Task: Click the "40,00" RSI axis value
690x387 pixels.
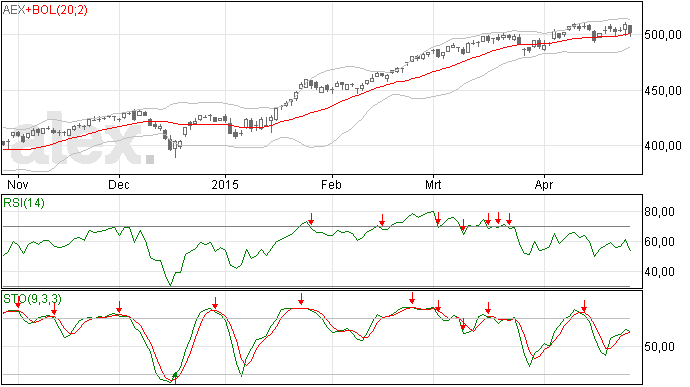Action: pyautogui.click(x=660, y=272)
